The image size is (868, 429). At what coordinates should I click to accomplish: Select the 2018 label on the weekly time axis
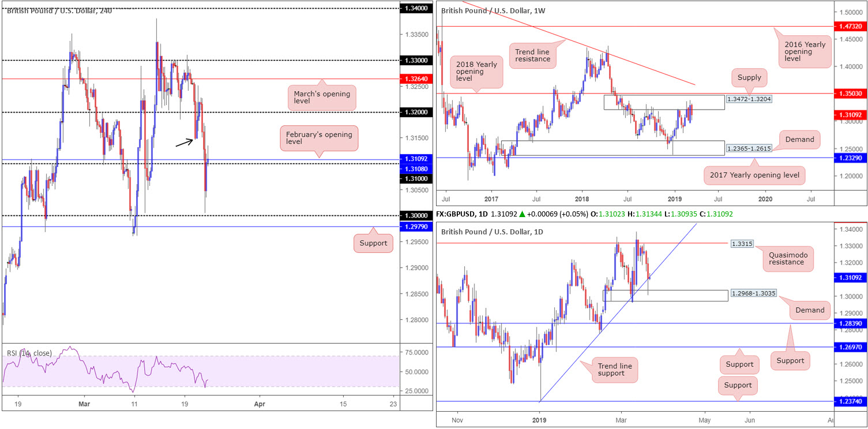(x=581, y=199)
